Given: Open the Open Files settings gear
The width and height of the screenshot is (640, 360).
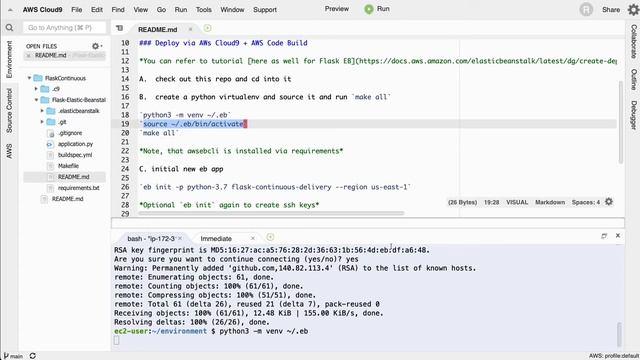Looking at the screenshot, I should point(96,46).
